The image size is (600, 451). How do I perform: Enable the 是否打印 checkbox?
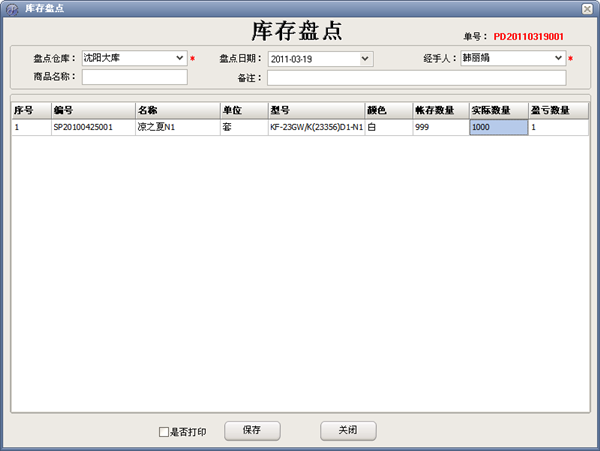pyautogui.click(x=165, y=432)
